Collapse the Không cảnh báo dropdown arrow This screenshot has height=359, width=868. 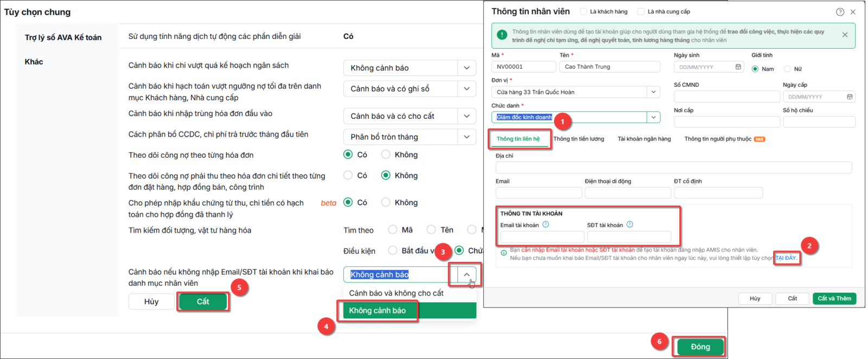pyautogui.click(x=467, y=275)
